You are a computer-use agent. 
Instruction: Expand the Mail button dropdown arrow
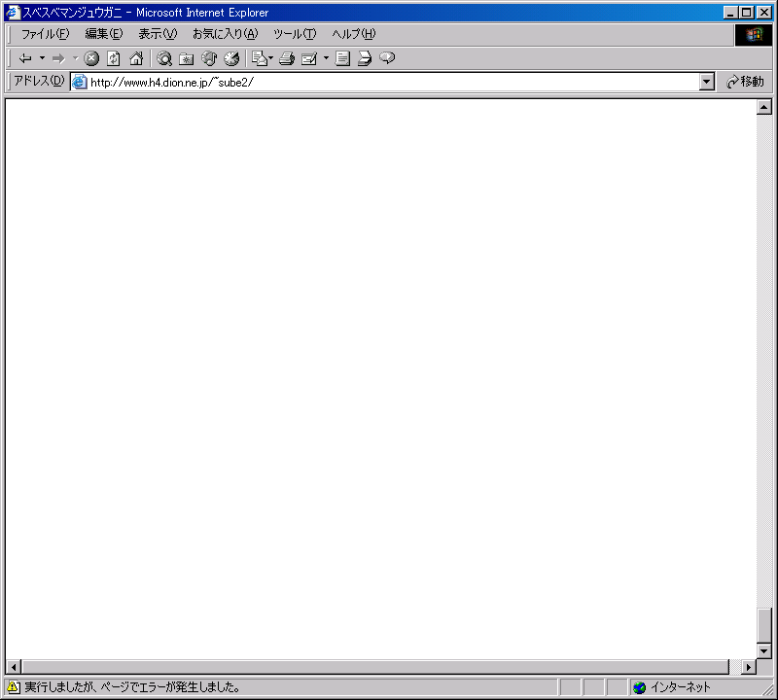(271, 58)
